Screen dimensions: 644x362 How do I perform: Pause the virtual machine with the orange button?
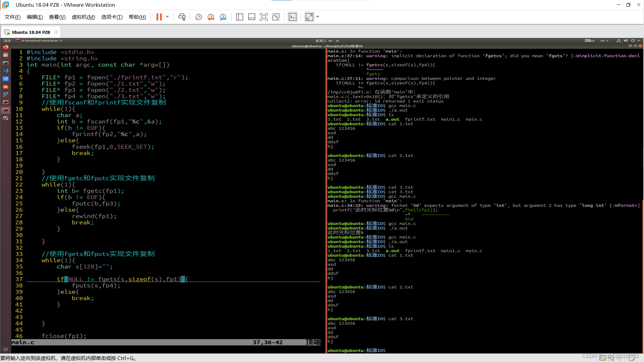point(159,17)
